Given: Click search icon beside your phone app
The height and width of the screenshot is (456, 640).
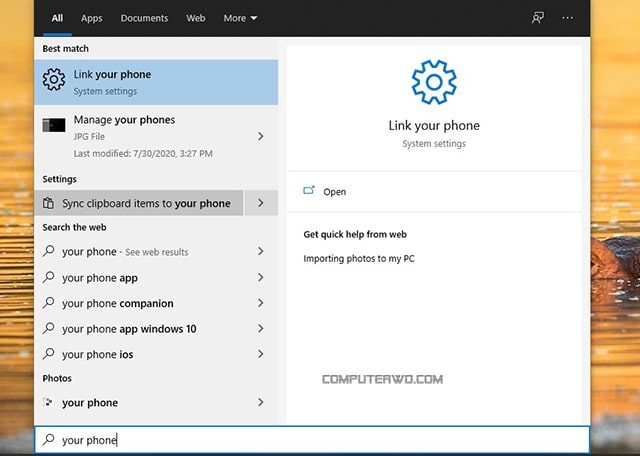Looking at the screenshot, I should point(49,277).
